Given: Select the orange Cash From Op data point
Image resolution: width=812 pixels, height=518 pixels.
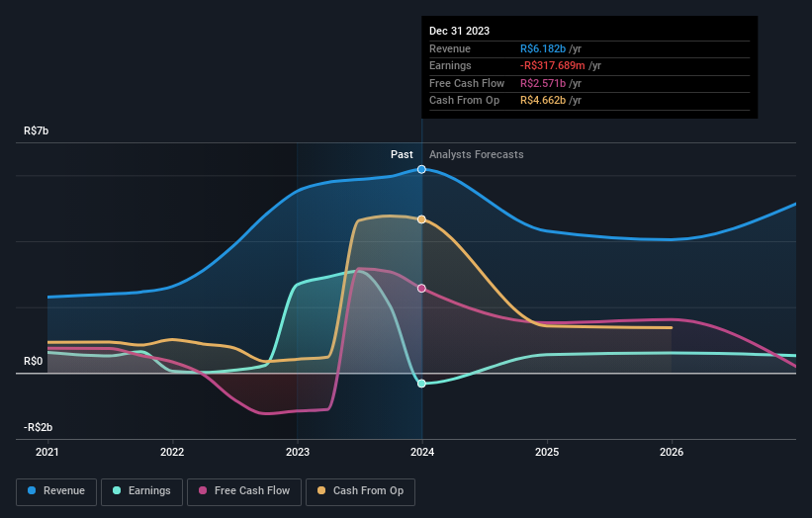Looking at the screenshot, I should coord(421,219).
